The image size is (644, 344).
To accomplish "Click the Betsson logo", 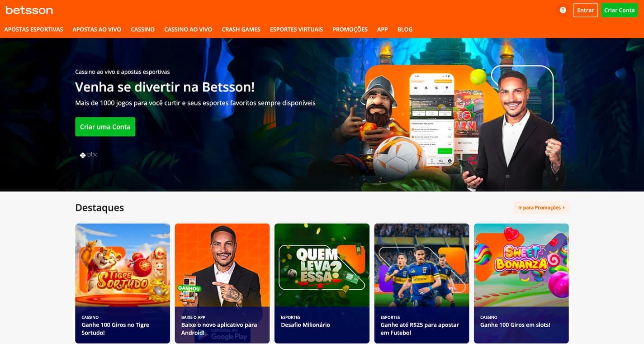I will (29, 10).
